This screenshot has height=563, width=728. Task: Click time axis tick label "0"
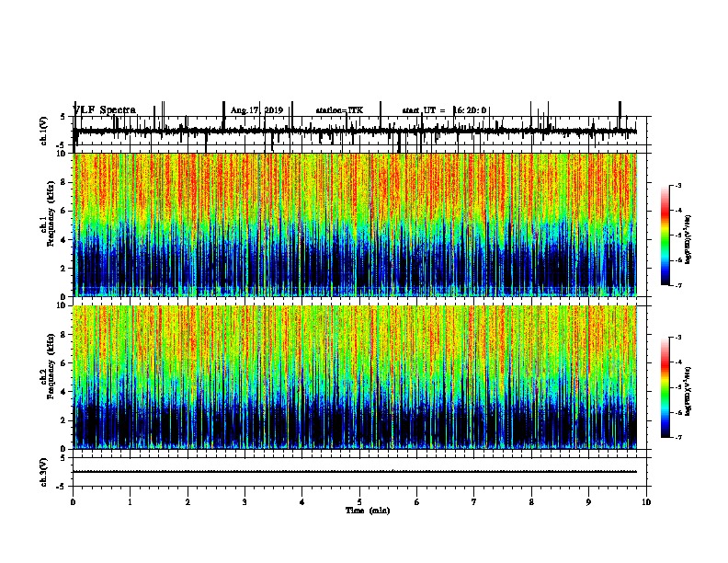[x=73, y=502]
